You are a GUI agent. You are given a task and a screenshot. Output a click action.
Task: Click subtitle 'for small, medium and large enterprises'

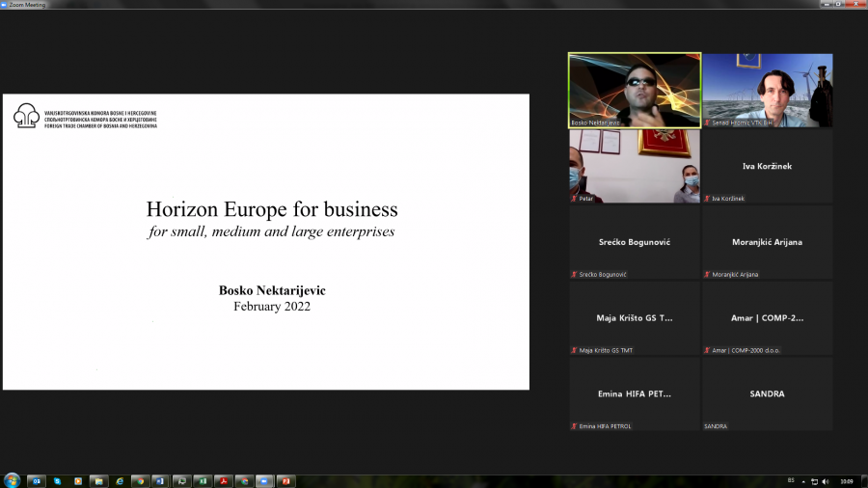tap(271, 231)
